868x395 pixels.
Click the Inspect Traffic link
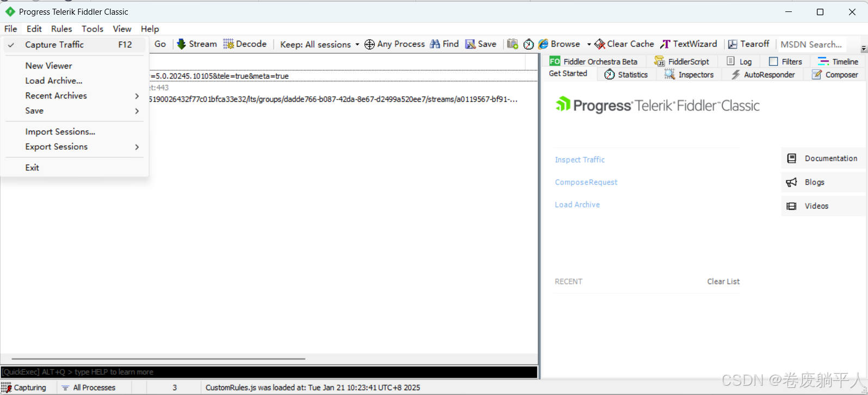coord(580,160)
